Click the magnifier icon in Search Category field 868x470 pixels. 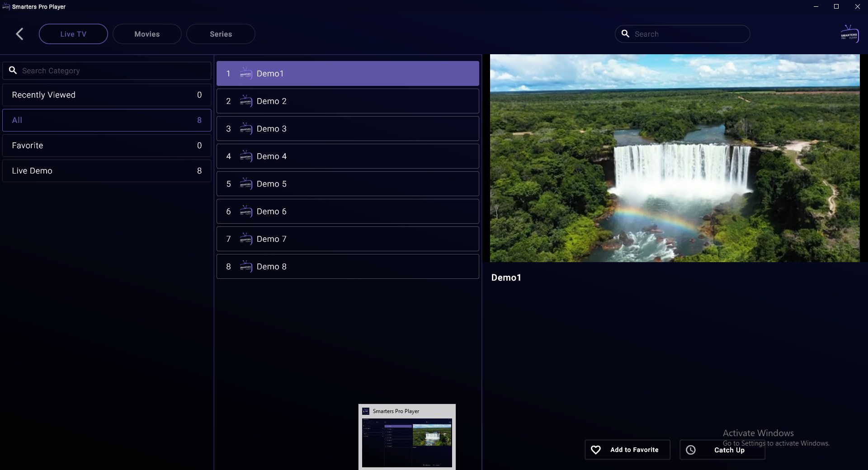pyautogui.click(x=13, y=70)
